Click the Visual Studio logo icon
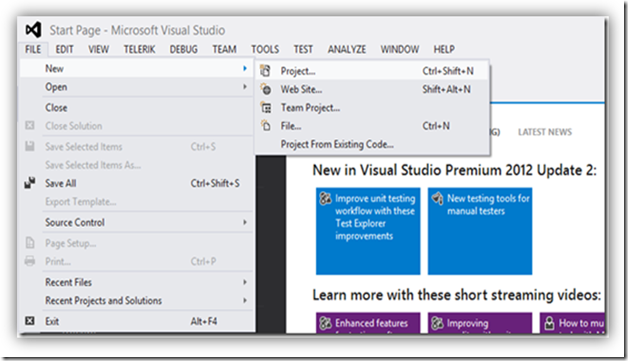The image size is (628, 361). point(33,30)
